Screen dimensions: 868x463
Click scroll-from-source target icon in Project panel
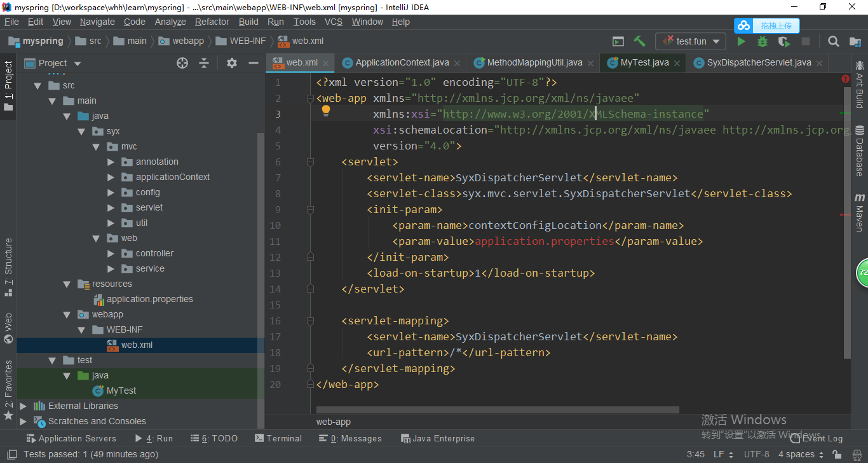pos(182,63)
